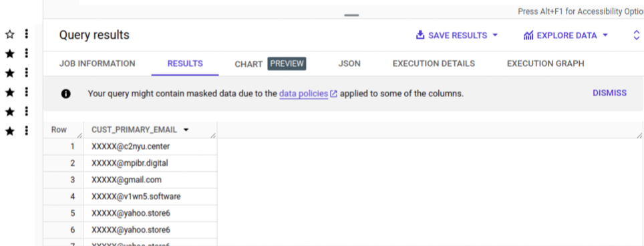Click the resize grip on the Row column header

point(79,136)
